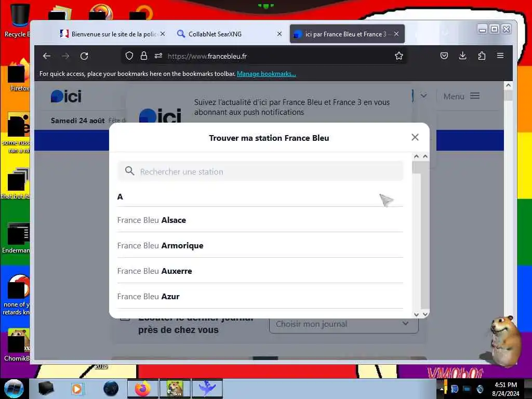The height and width of the screenshot is (399, 532).
Task: Click the padlock site security icon
Action: point(144,56)
